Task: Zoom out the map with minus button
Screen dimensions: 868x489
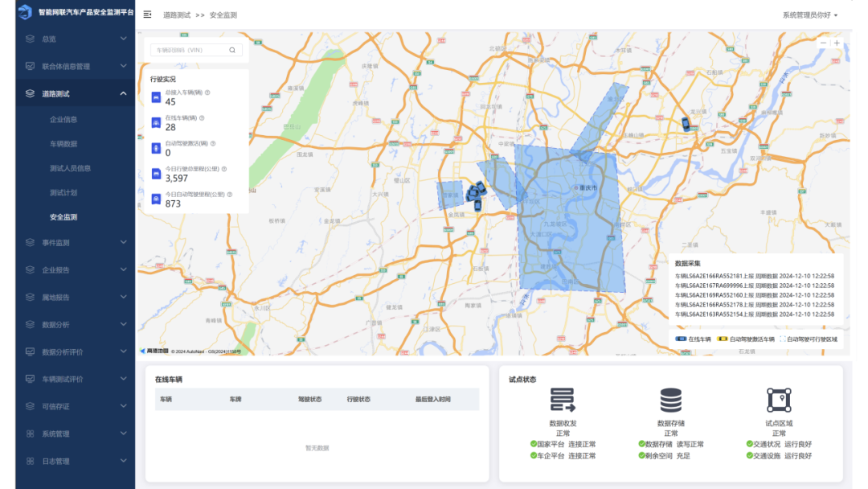Action: click(823, 43)
